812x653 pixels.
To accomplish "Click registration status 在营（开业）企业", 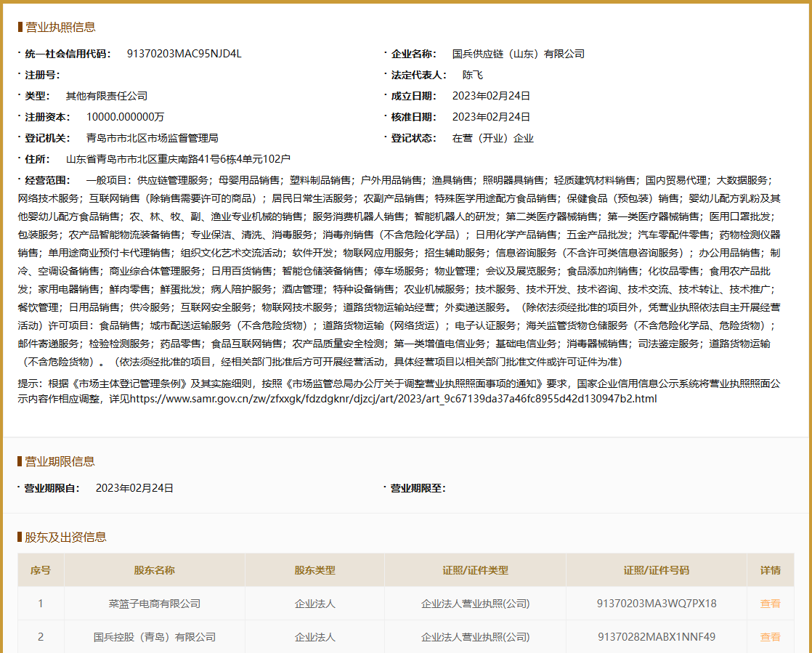I will point(493,138).
